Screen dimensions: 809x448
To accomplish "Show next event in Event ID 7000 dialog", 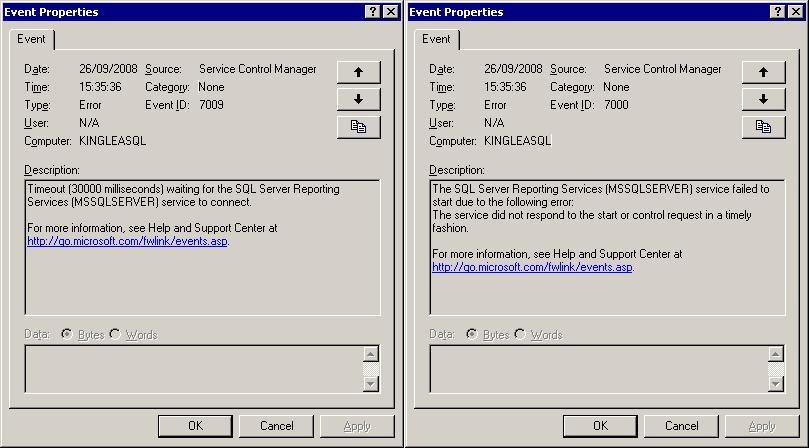I will (x=764, y=99).
